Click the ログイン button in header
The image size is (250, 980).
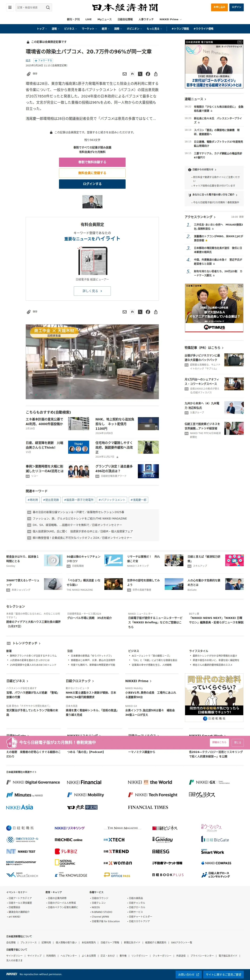[237, 7]
